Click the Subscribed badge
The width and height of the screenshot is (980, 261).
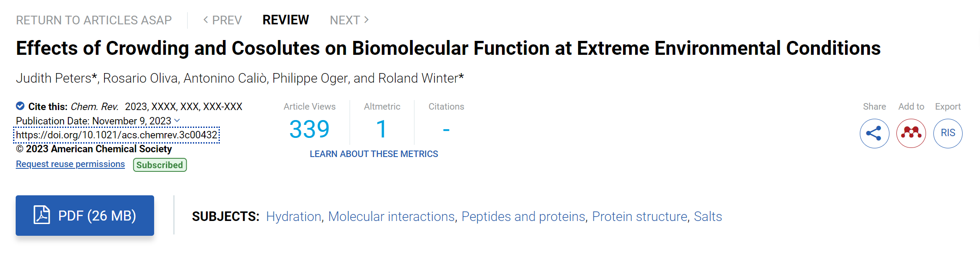pos(160,165)
